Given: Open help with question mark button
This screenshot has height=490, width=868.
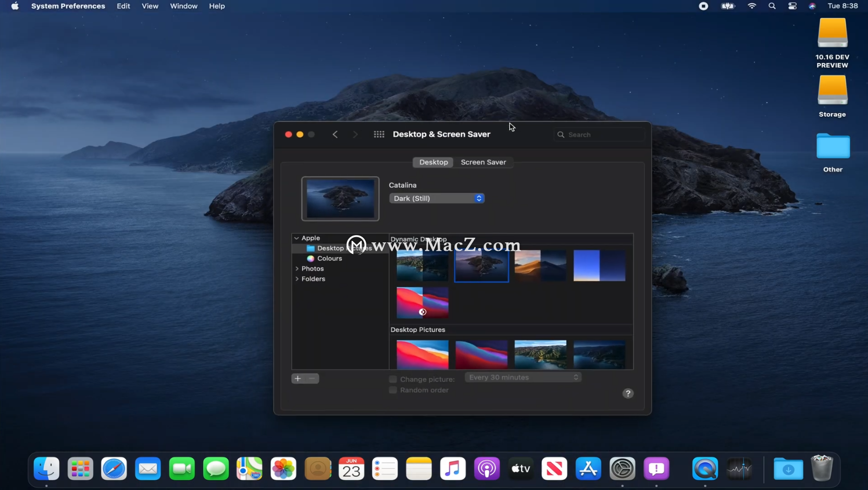Looking at the screenshot, I should point(628,394).
